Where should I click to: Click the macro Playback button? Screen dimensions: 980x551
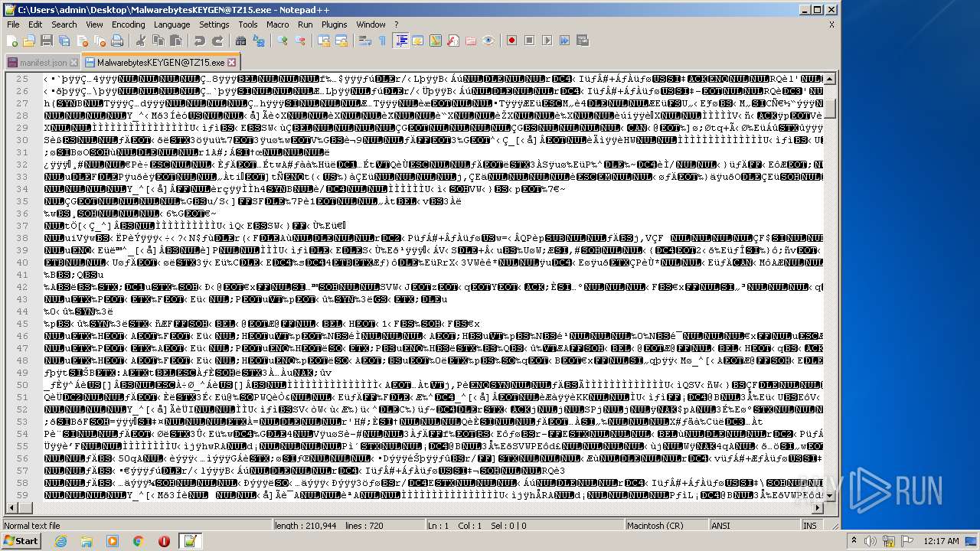[x=547, y=41]
